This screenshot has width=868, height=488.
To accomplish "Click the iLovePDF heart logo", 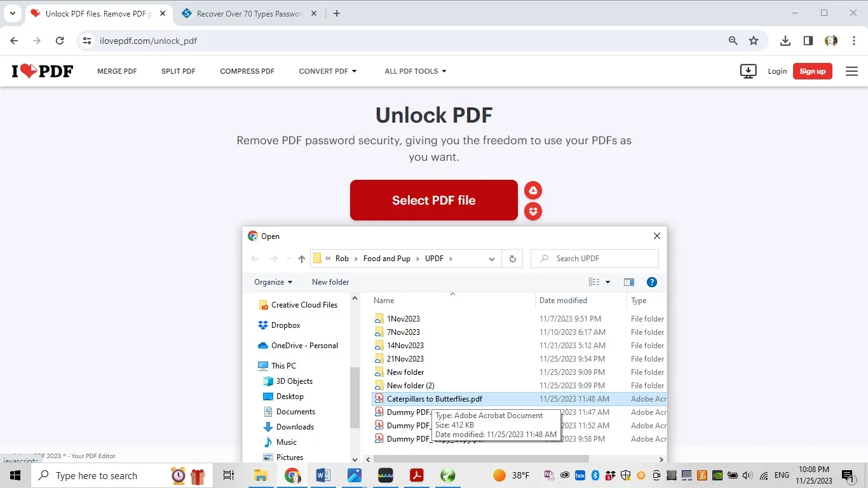I will point(42,71).
